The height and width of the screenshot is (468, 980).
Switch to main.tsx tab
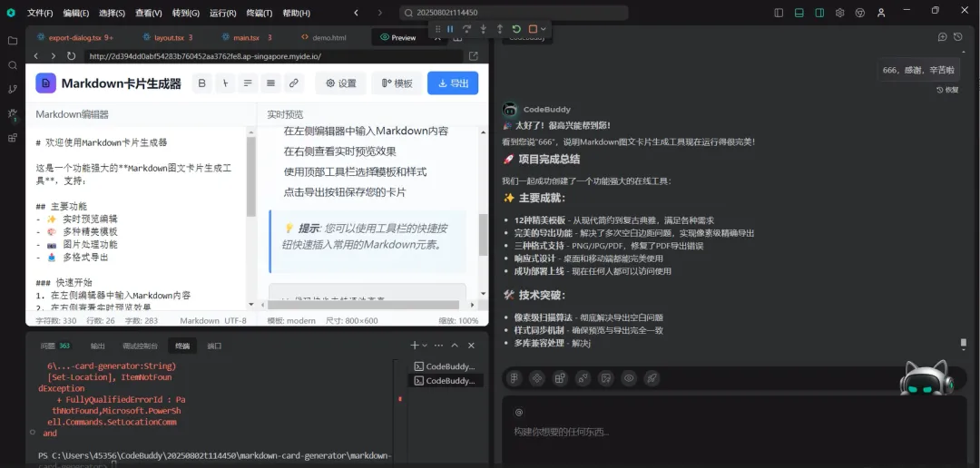click(x=245, y=37)
